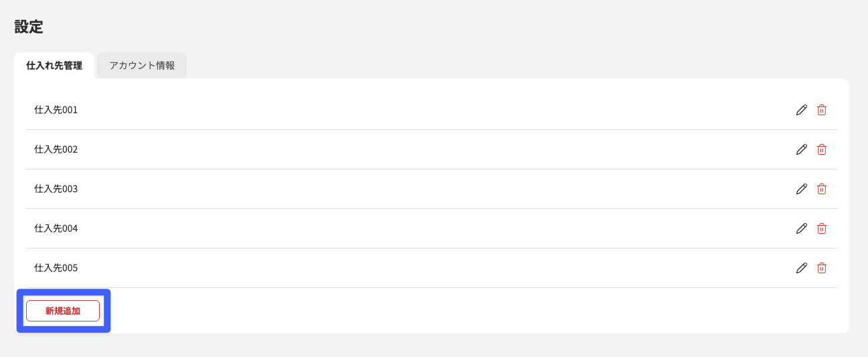Screen dimensions: 868x357
Task: Pick the 仕入先005 supplier name
Action: coord(56,268)
